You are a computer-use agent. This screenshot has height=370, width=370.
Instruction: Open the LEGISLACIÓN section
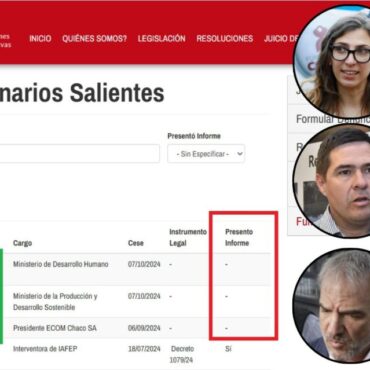click(162, 39)
